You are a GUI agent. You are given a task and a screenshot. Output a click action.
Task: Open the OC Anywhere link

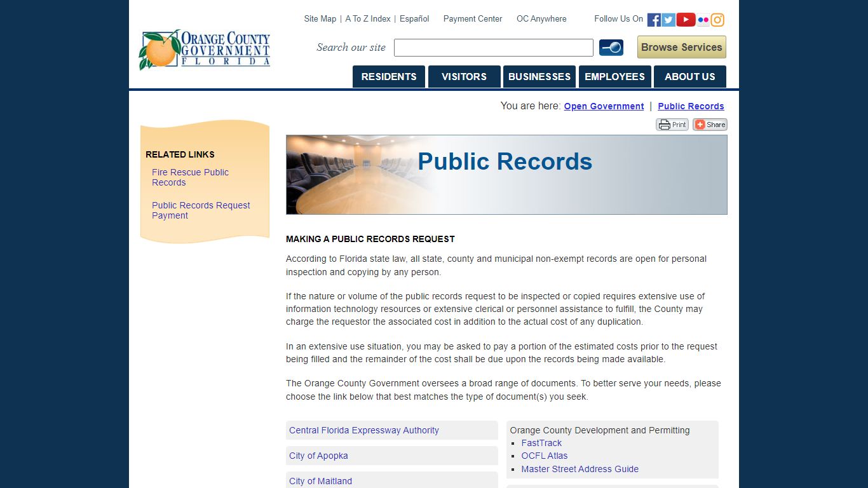pyautogui.click(x=541, y=19)
